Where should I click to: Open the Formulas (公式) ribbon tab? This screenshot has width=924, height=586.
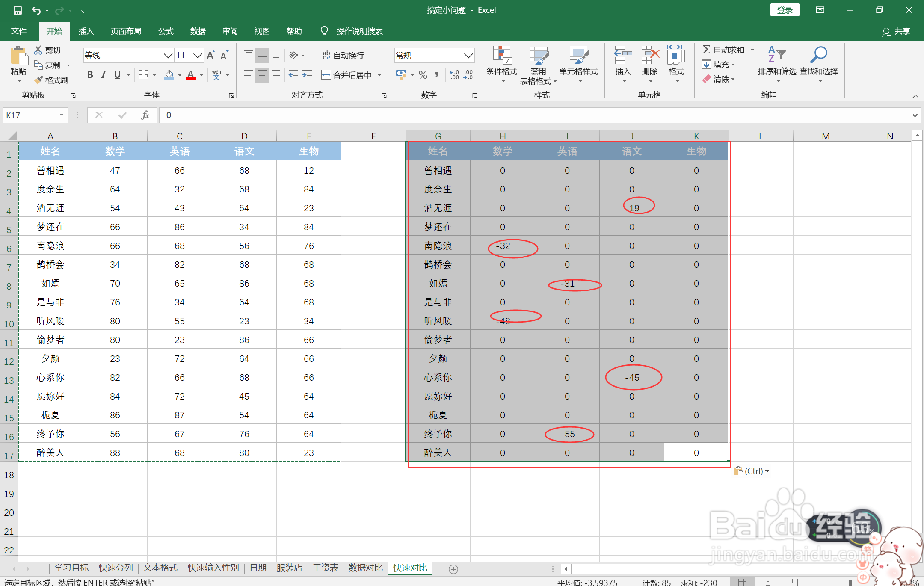pyautogui.click(x=166, y=31)
